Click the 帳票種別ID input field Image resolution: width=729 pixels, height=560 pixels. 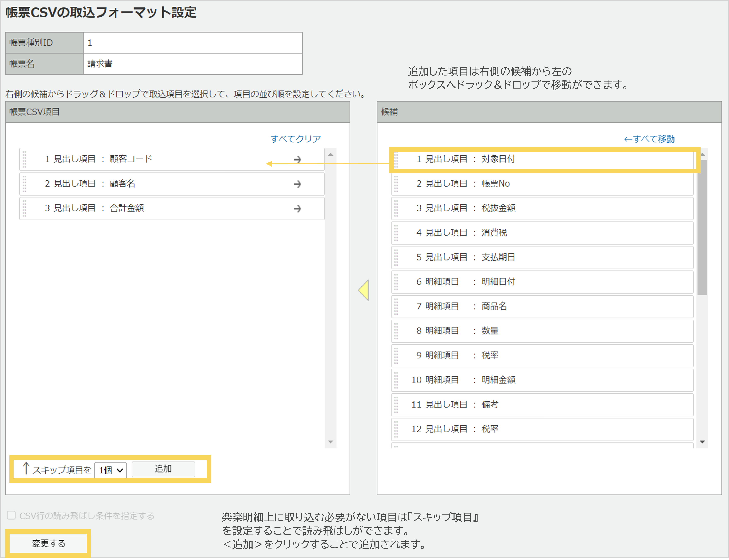pos(193,42)
